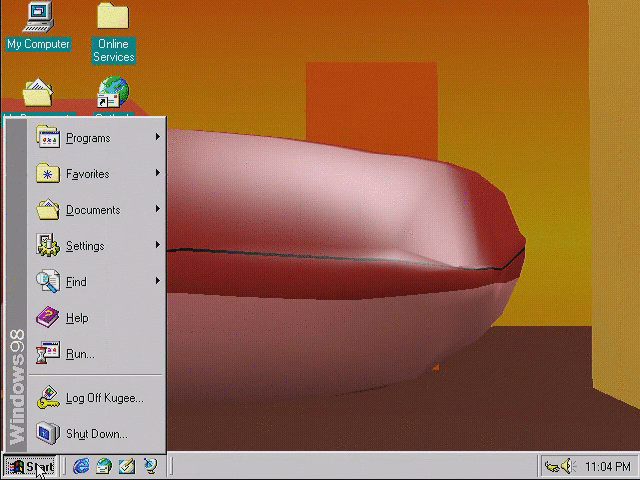This screenshot has height=480, width=640.
Task: Click the My Computer icon label
Action: coord(38,44)
